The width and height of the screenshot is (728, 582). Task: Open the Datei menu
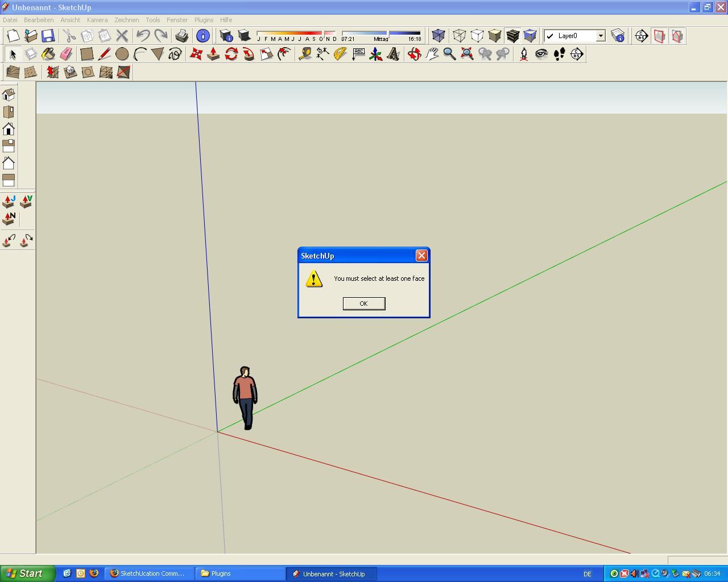tap(10, 20)
